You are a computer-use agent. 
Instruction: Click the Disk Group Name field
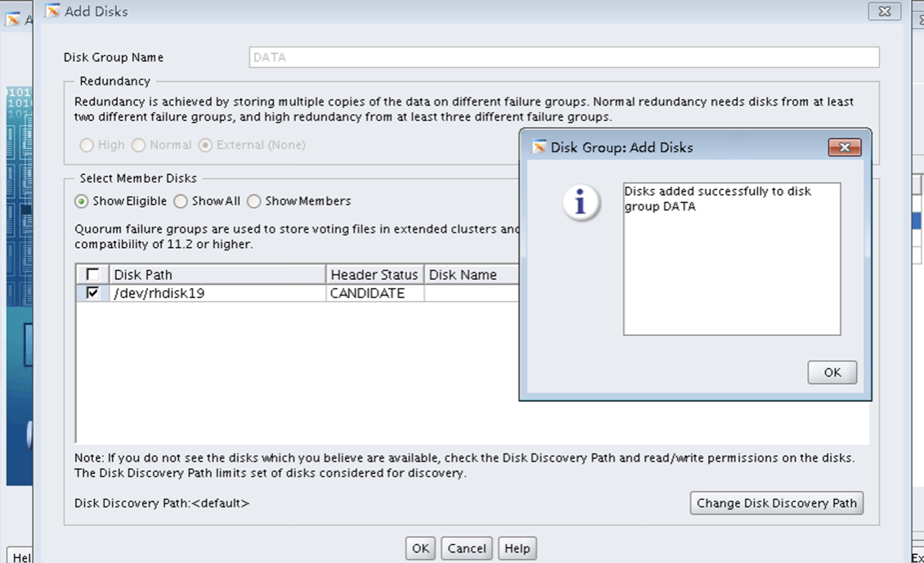pos(564,57)
